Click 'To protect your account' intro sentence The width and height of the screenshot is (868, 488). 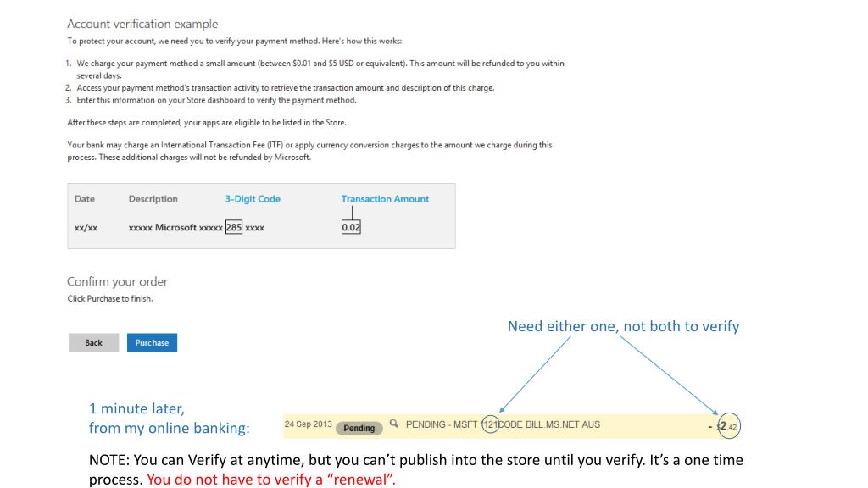(x=234, y=41)
